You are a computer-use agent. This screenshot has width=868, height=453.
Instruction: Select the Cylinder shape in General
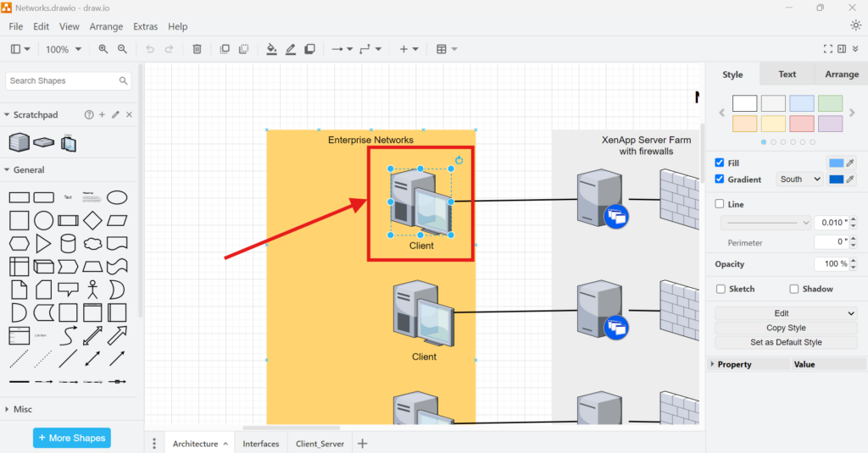[x=68, y=243]
